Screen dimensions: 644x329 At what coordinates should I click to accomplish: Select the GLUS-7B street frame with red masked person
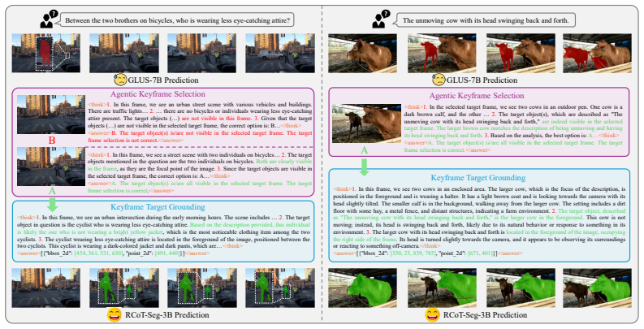tap(46, 53)
